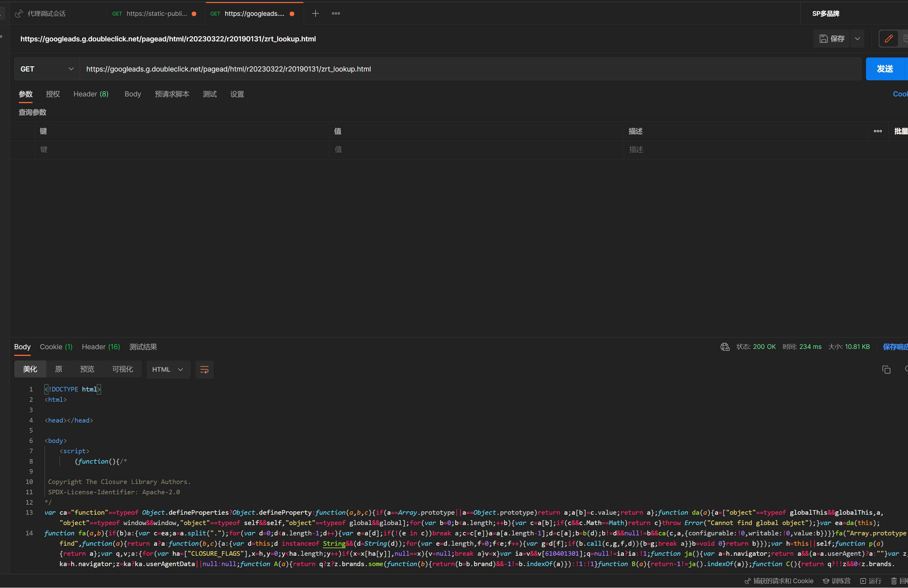
Task: Click the Copyright The Closure Library line
Action: point(119,482)
